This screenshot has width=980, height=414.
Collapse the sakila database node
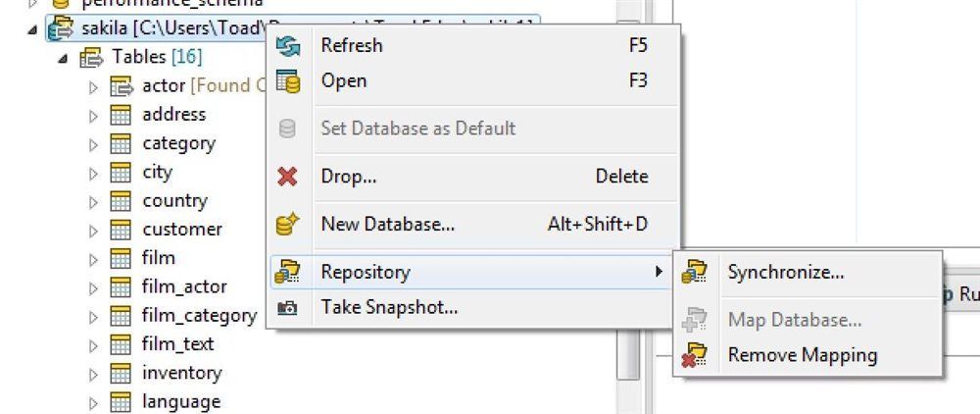(x=32, y=30)
